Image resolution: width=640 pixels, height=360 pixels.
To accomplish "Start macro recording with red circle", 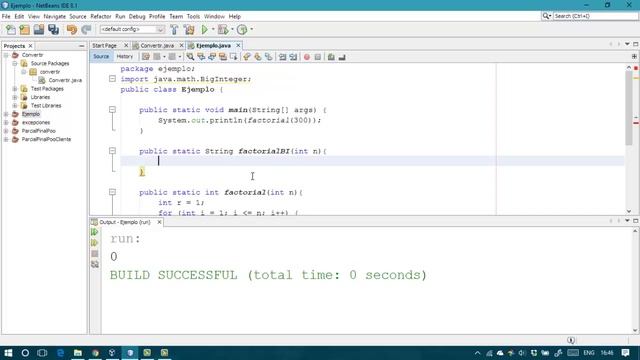I will [307, 57].
